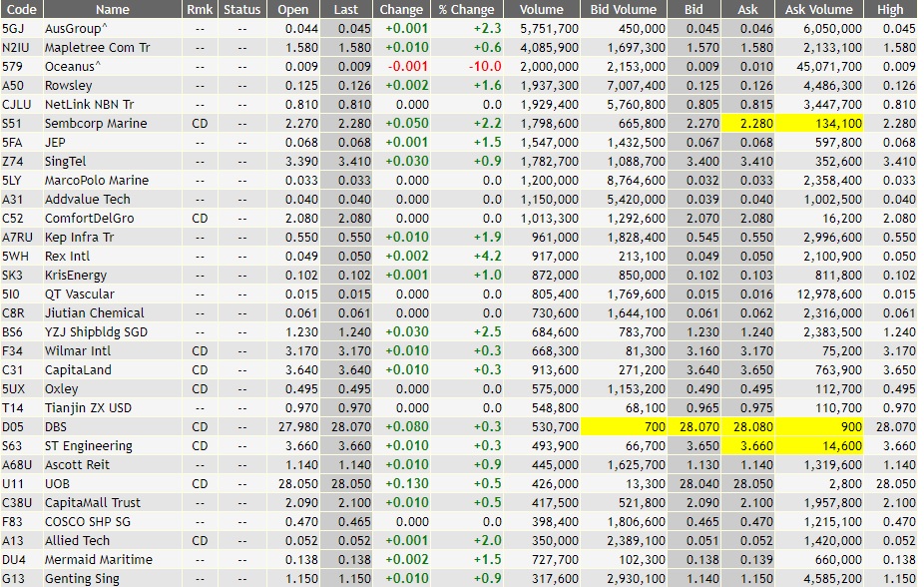Sort by the Bid column header

click(693, 9)
